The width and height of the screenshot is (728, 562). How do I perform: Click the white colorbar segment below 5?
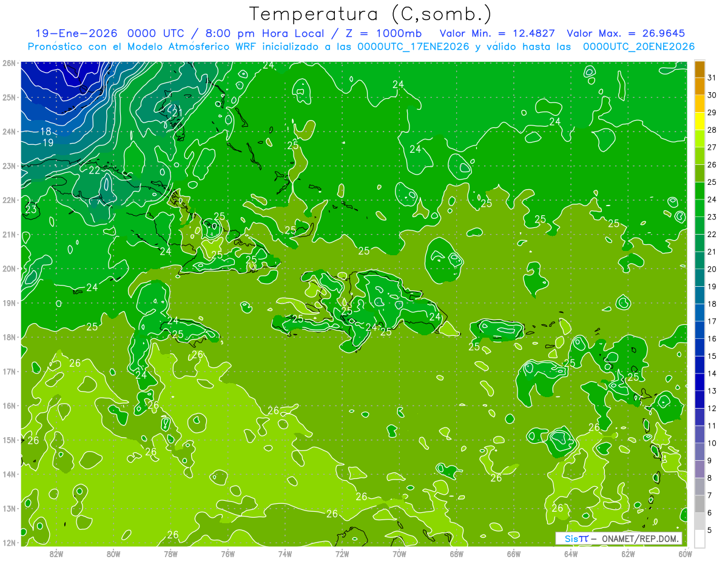pos(699,538)
